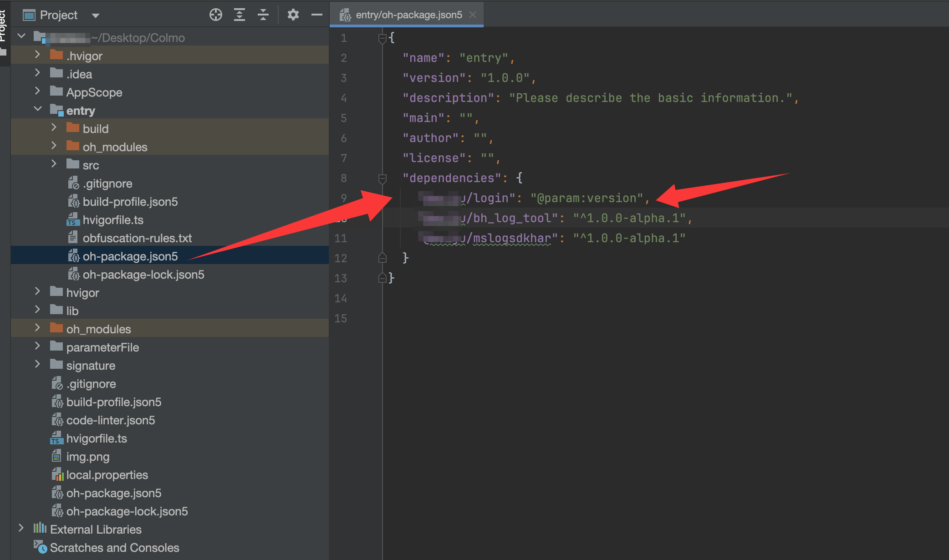Expand the External Libraries node

[21, 528]
